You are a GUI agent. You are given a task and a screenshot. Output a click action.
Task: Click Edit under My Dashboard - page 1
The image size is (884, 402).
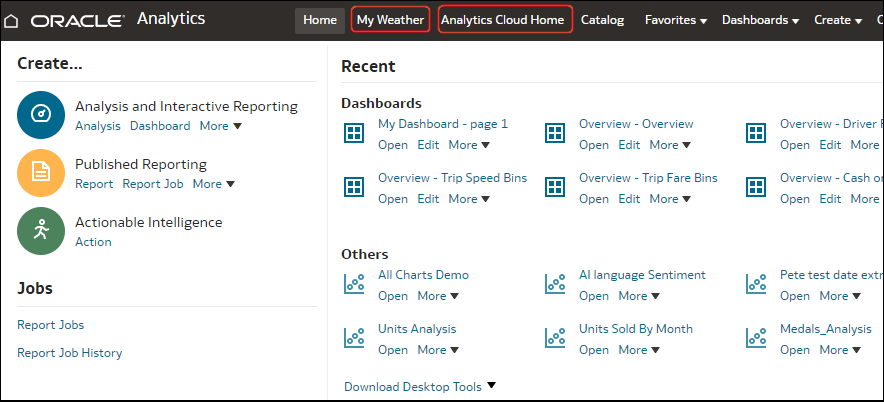[428, 145]
